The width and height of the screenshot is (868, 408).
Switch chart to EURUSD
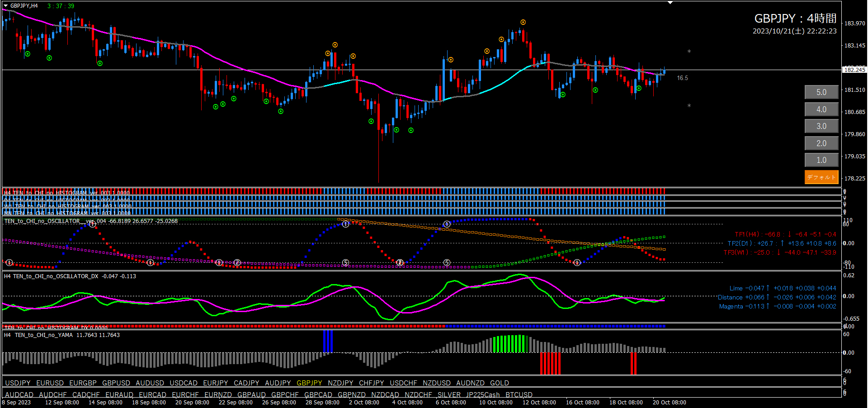(x=50, y=383)
